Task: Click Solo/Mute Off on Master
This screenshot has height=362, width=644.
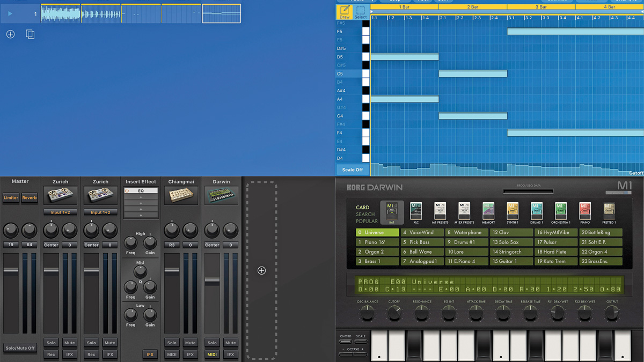Action: [20, 348]
